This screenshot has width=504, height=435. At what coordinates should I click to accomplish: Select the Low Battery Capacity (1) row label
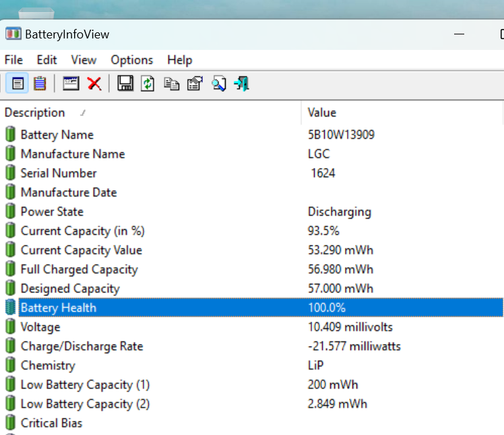pos(85,385)
